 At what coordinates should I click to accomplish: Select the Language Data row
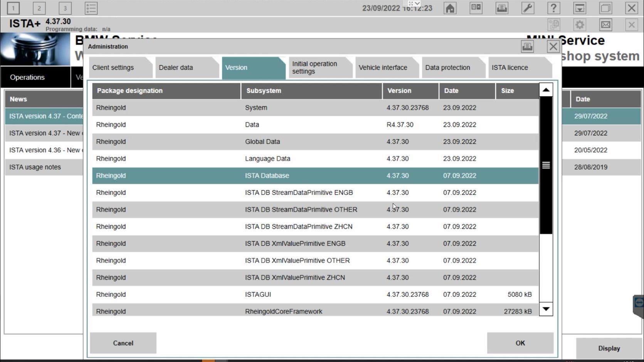pos(315,159)
